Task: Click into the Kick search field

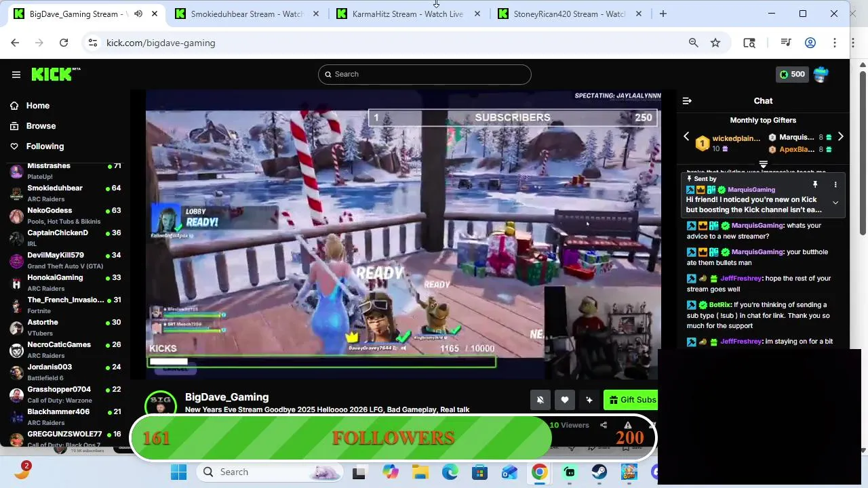Action: coord(425,75)
